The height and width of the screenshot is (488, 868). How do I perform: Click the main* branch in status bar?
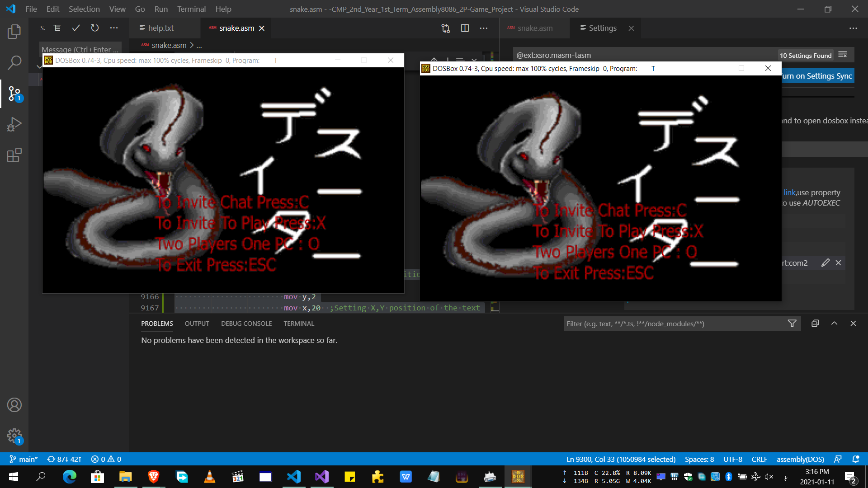[x=24, y=459]
